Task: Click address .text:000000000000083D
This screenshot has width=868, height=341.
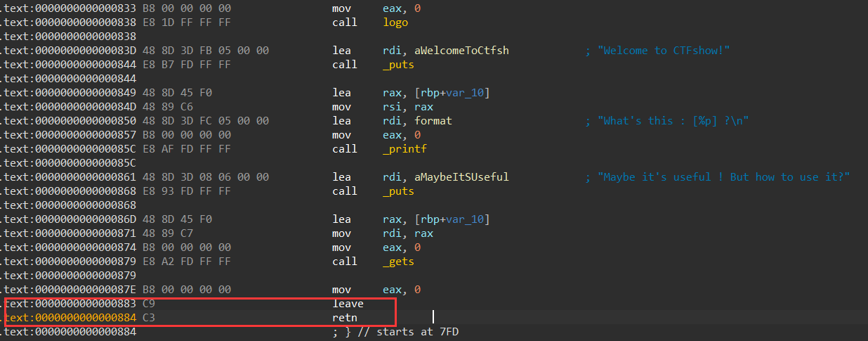Action: pos(69,51)
